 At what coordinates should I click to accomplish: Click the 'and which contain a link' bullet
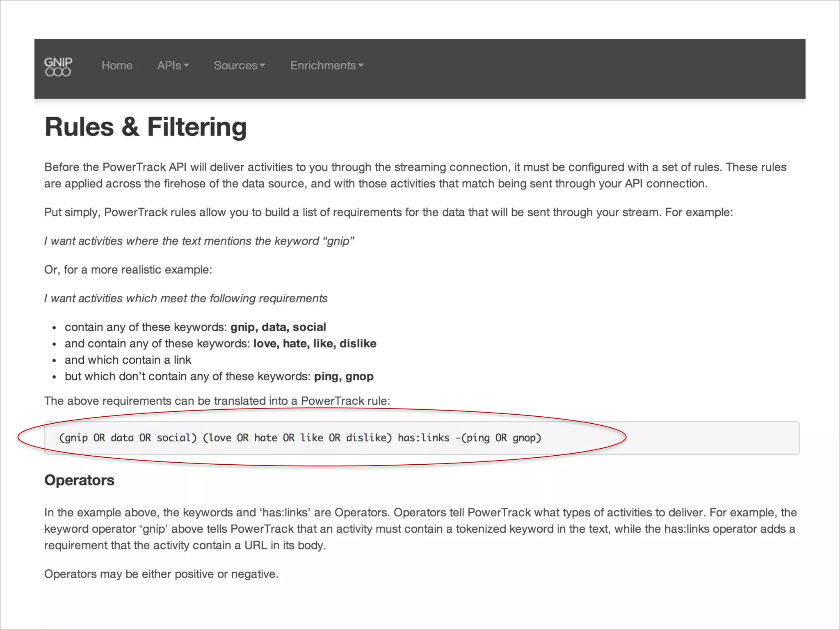coord(128,360)
